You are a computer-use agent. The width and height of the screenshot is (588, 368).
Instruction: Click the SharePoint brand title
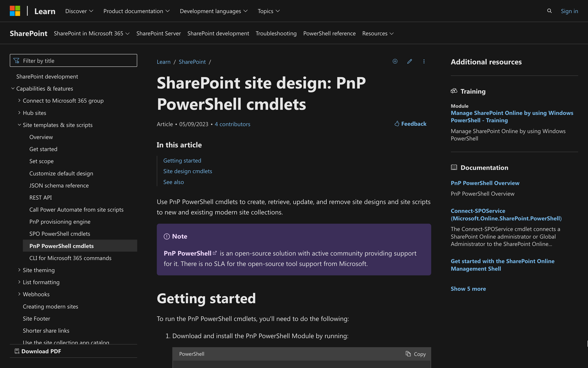coord(29,34)
